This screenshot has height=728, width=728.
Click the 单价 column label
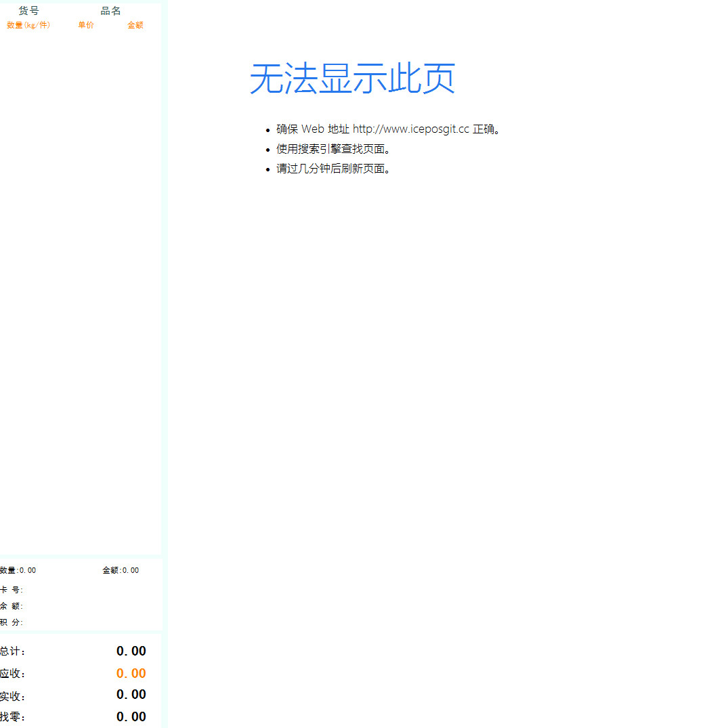(86, 25)
